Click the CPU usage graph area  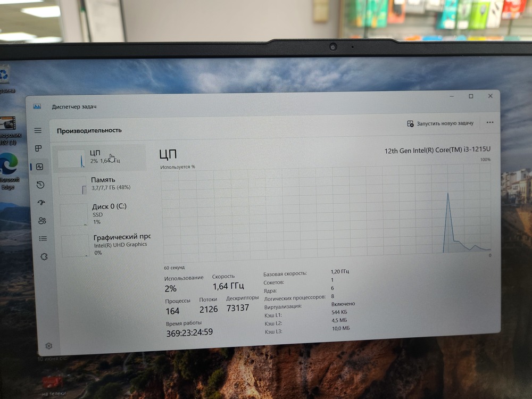tap(326, 212)
